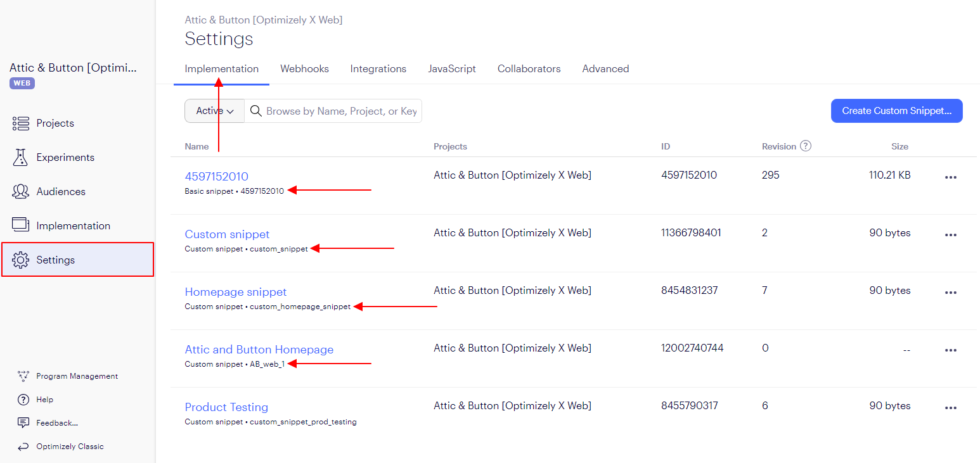Open options menu for Homepage snippet row
Screen dimensions: 980x463
click(950, 293)
